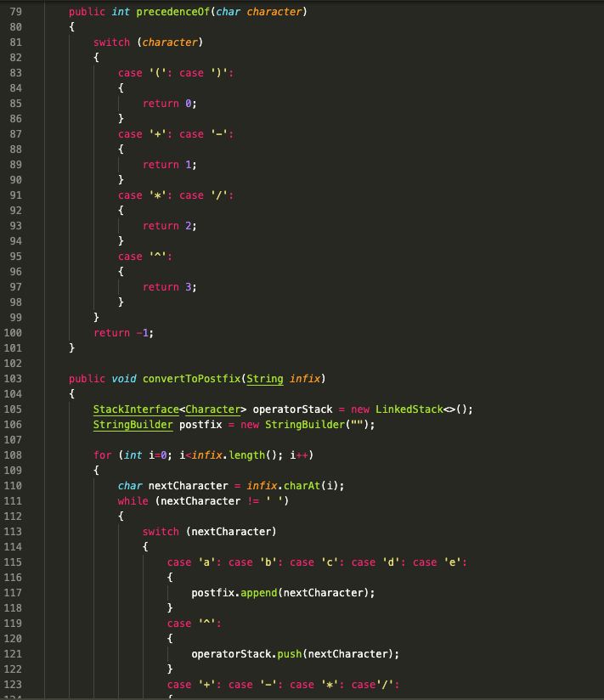
Task: Click method name convertToPostfix
Action: click(191, 379)
